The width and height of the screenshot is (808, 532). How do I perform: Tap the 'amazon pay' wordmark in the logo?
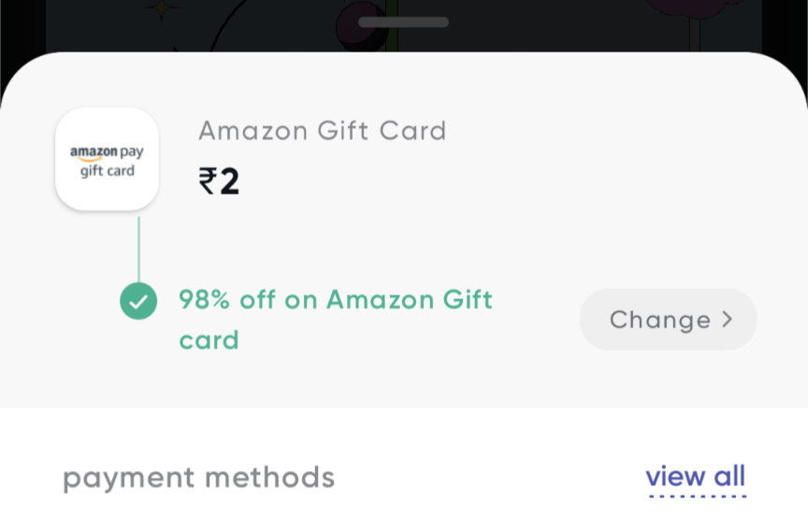pyautogui.click(x=107, y=151)
